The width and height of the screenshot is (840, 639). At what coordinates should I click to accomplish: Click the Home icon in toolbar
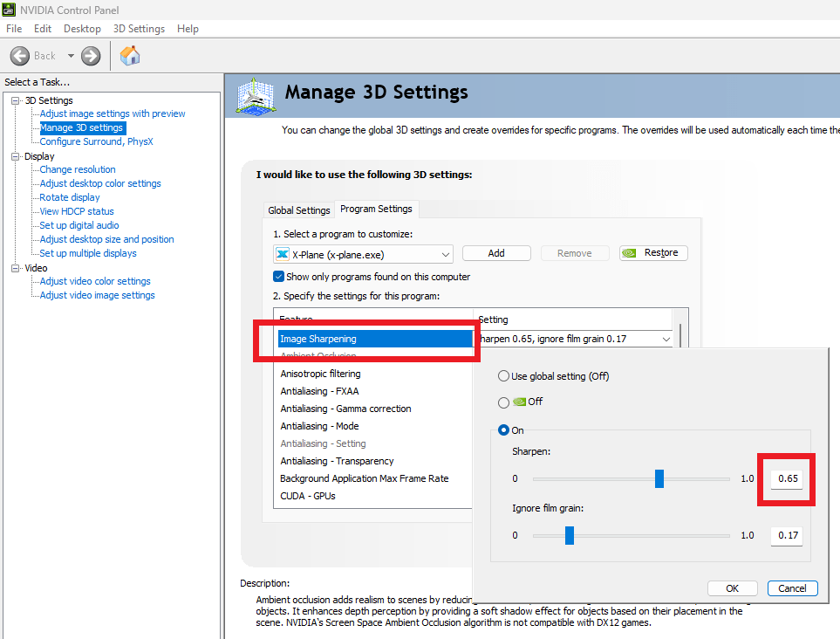click(130, 56)
